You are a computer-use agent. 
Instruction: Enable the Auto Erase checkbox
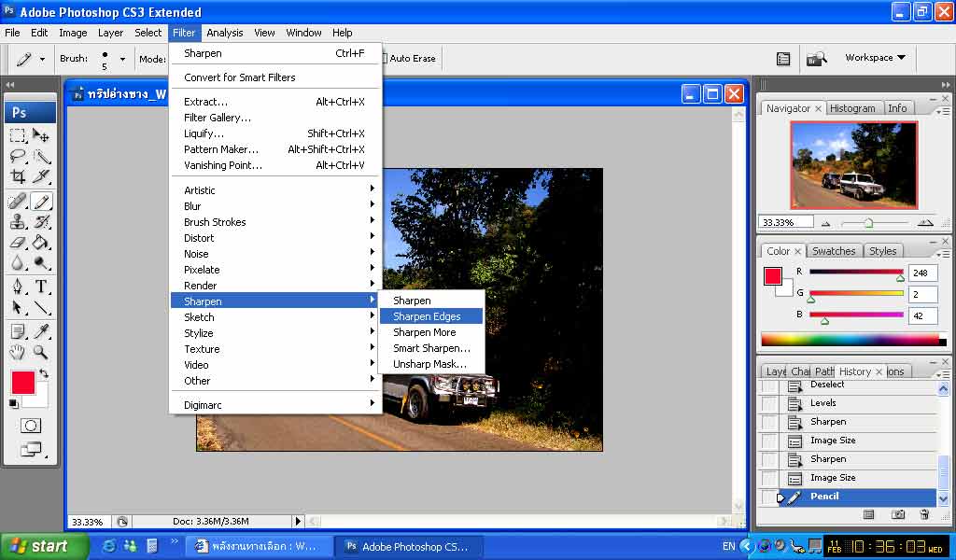pos(383,59)
